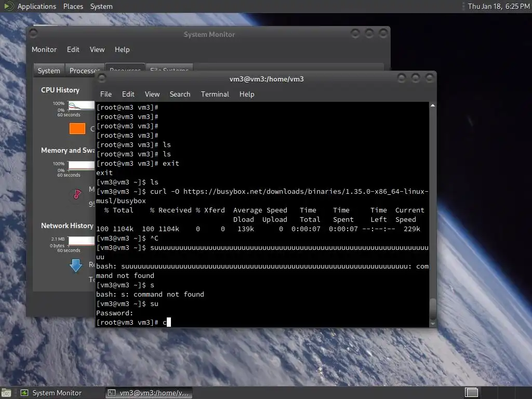Image resolution: width=532 pixels, height=399 pixels.
Task: Open View menu in System Monitor window
Action: 97,49
